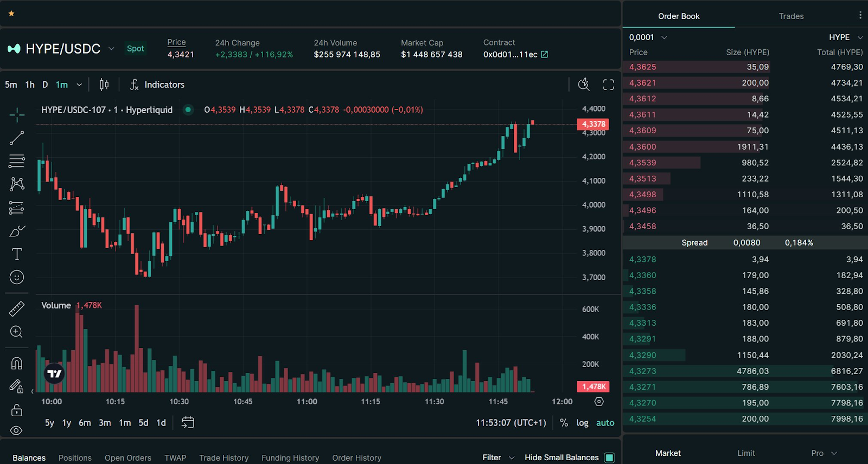Screen dimensions: 868x464
Task: Set chart interval to 5m
Action: 11,85
